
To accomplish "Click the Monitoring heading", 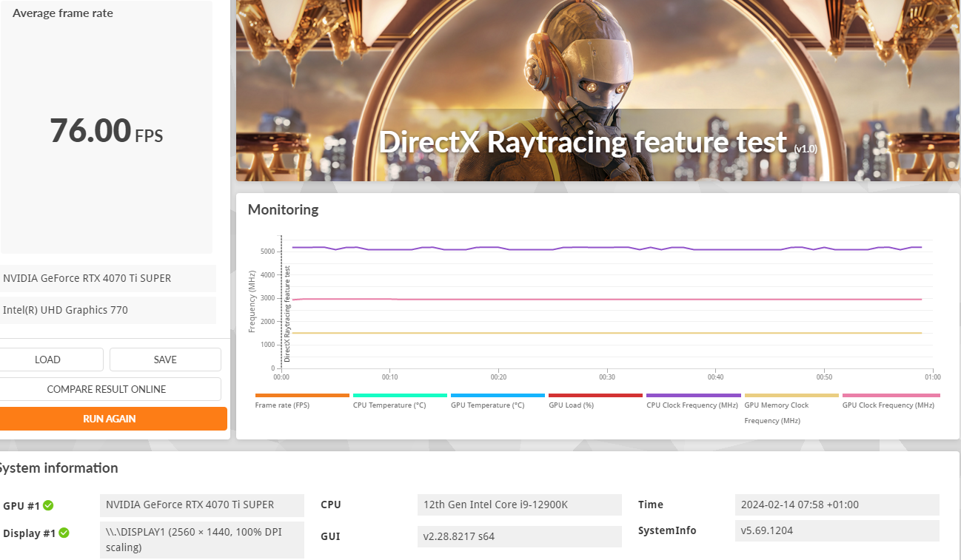I will point(283,209).
